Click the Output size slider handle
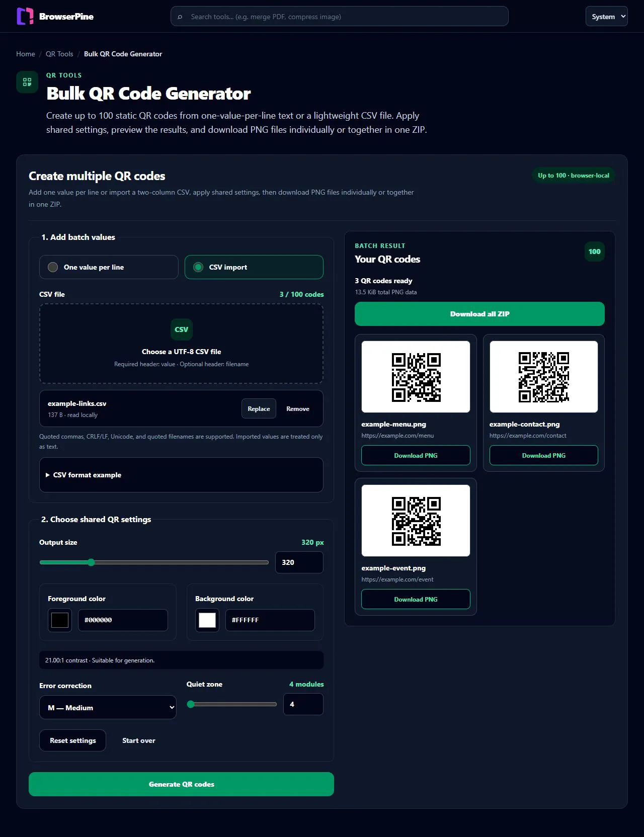The height and width of the screenshot is (837, 644). [91, 562]
